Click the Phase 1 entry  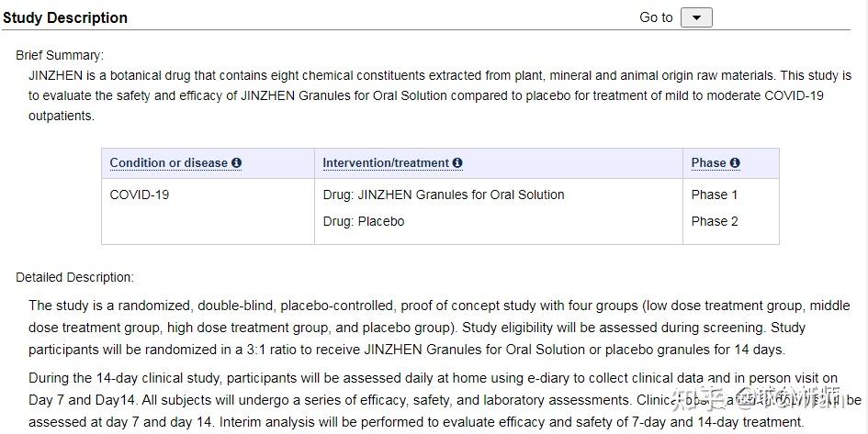point(715,195)
